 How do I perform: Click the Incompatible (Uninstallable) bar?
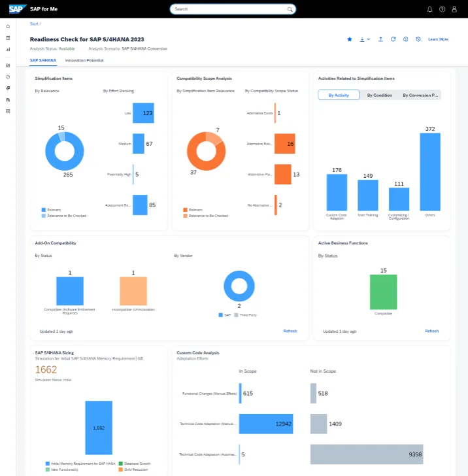[x=133, y=291]
